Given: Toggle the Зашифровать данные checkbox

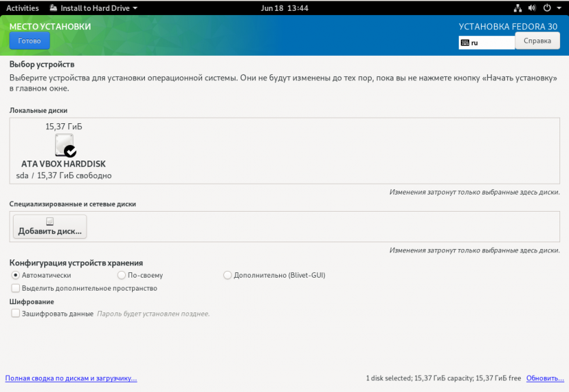Looking at the screenshot, I should (x=16, y=314).
